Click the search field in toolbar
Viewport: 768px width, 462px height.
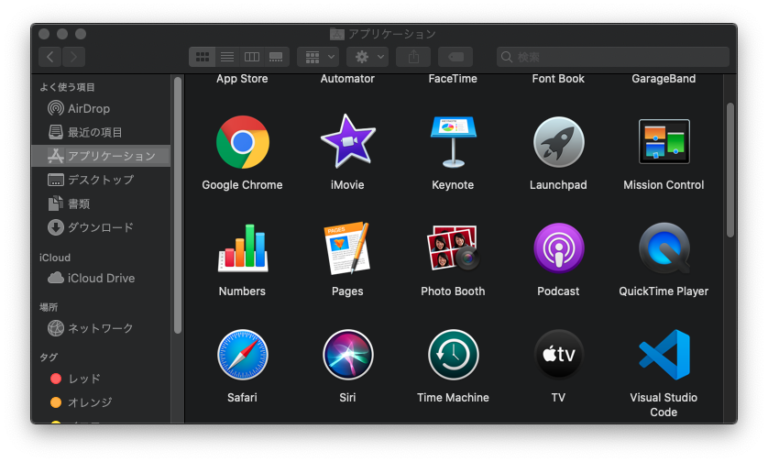point(612,57)
